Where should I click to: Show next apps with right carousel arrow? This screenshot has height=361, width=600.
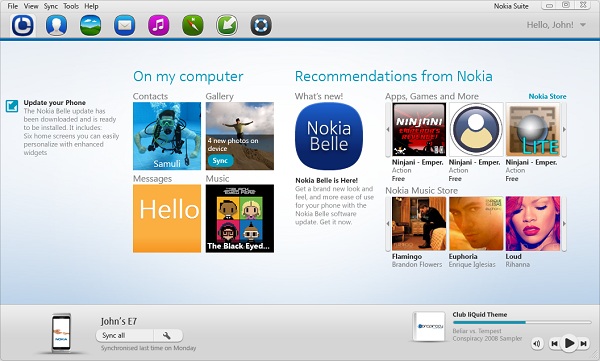pos(564,130)
